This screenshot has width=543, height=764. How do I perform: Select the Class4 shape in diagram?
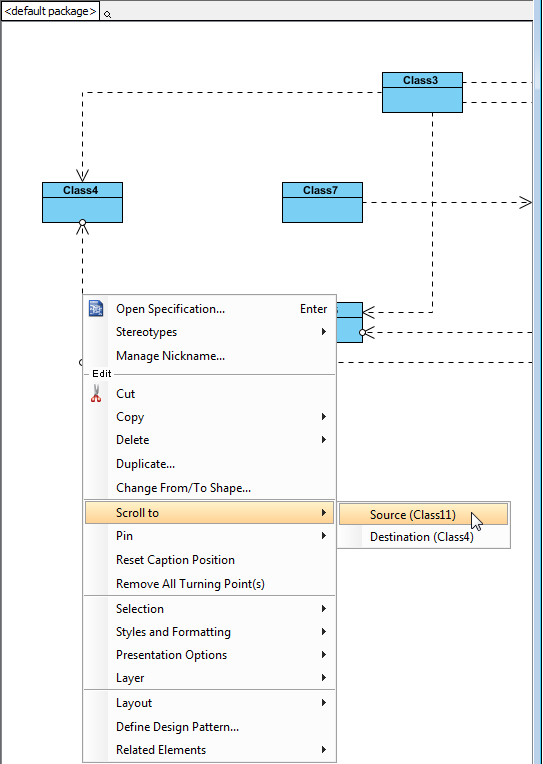(x=82, y=203)
